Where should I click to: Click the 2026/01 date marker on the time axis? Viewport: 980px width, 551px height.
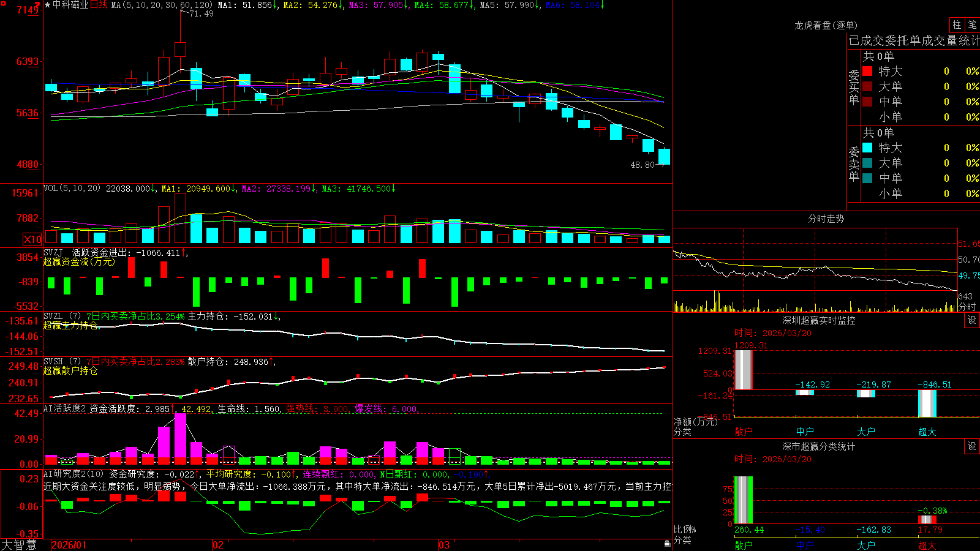click(x=69, y=545)
